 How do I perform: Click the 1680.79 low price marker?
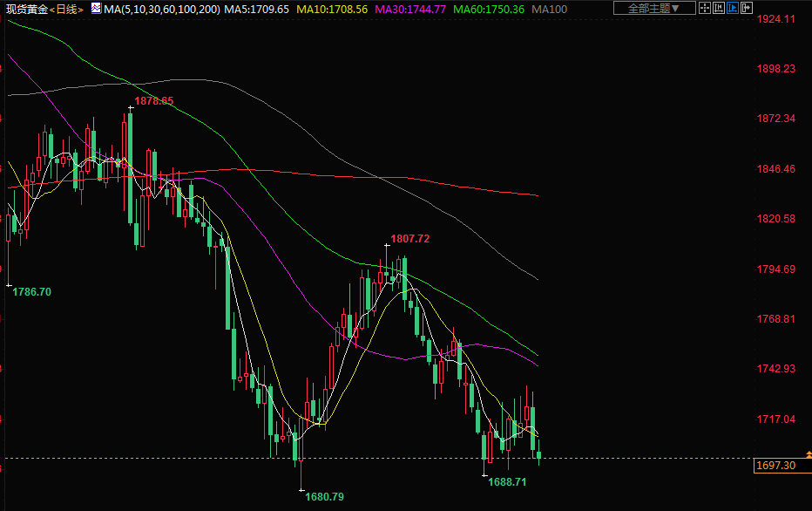point(324,496)
